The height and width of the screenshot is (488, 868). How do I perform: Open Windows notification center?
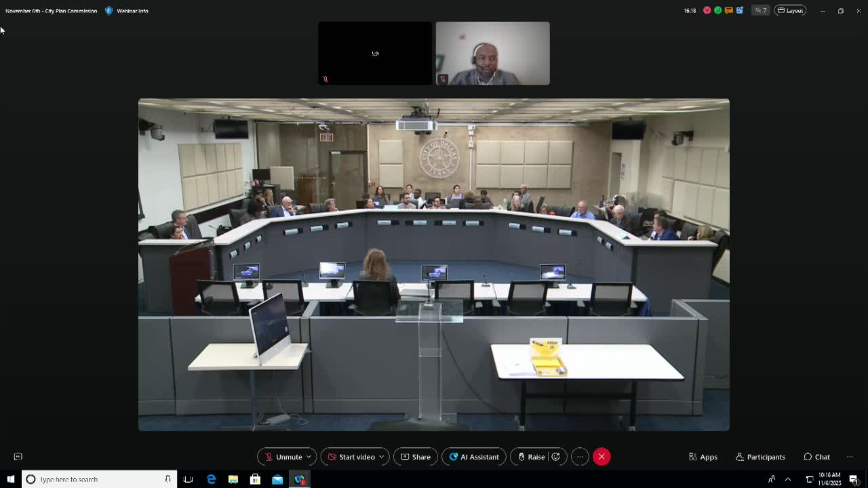854,479
